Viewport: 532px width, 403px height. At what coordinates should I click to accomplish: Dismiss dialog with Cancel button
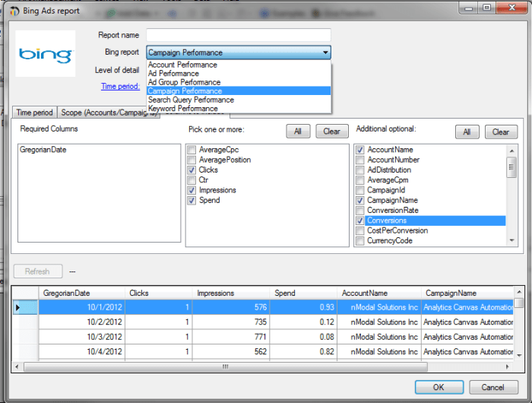point(493,387)
